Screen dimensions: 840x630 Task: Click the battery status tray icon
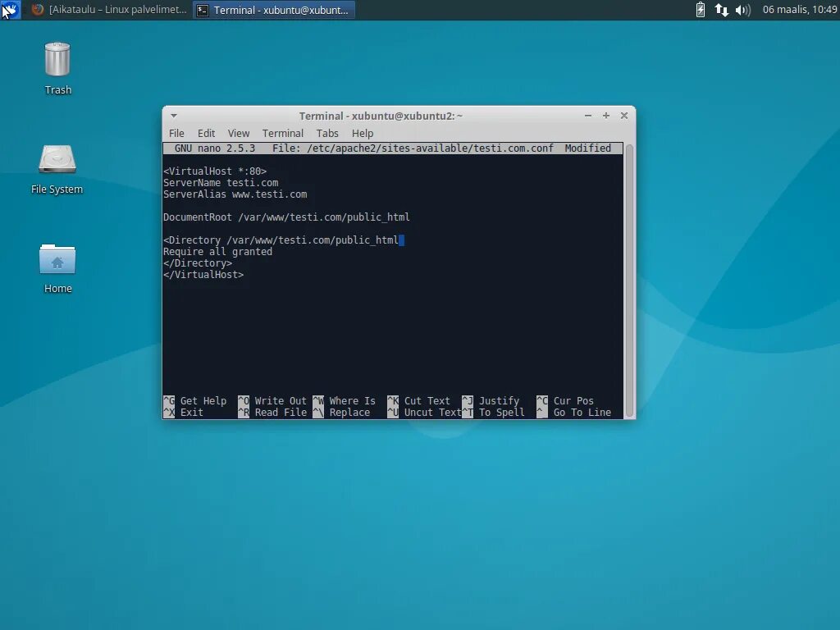(x=701, y=10)
